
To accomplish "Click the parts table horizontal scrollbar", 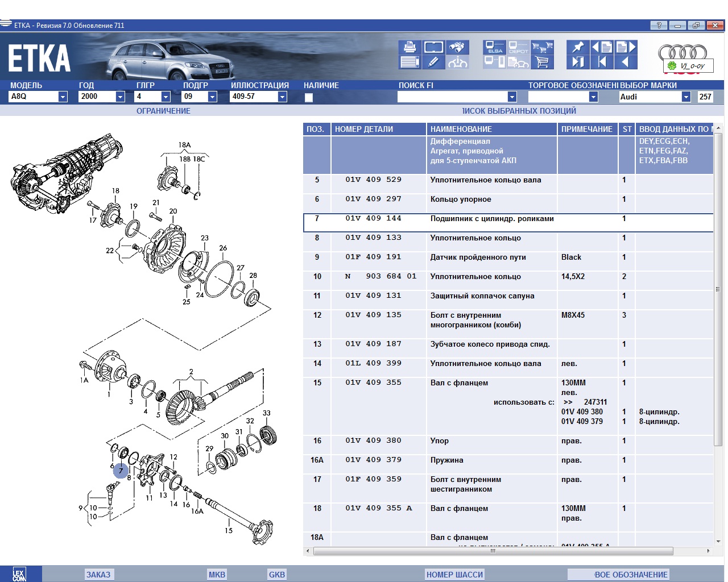I will [493, 551].
